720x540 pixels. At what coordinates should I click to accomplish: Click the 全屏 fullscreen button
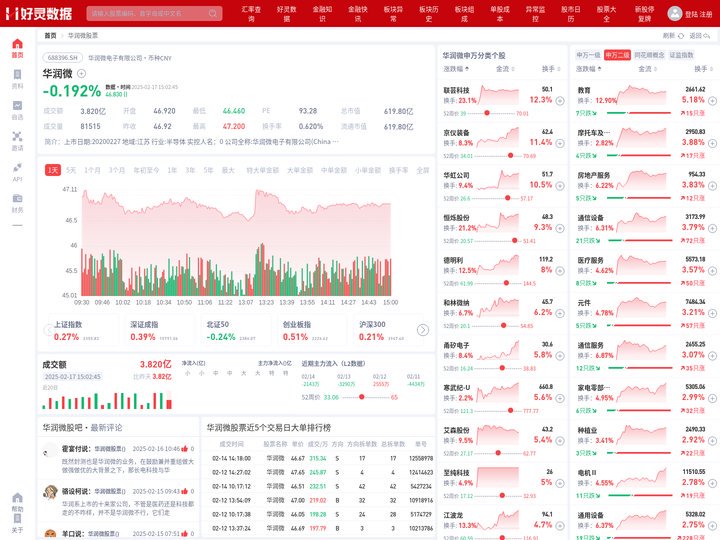(x=422, y=170)
